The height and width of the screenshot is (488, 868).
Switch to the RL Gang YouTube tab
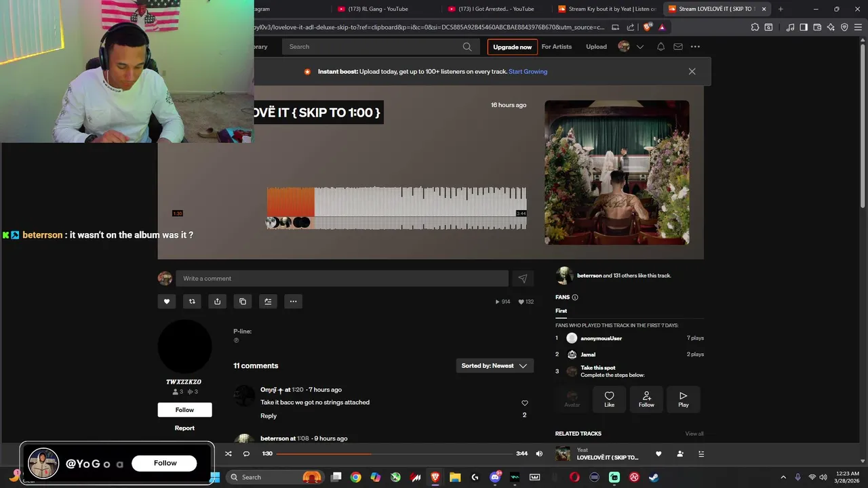[384, 9]
